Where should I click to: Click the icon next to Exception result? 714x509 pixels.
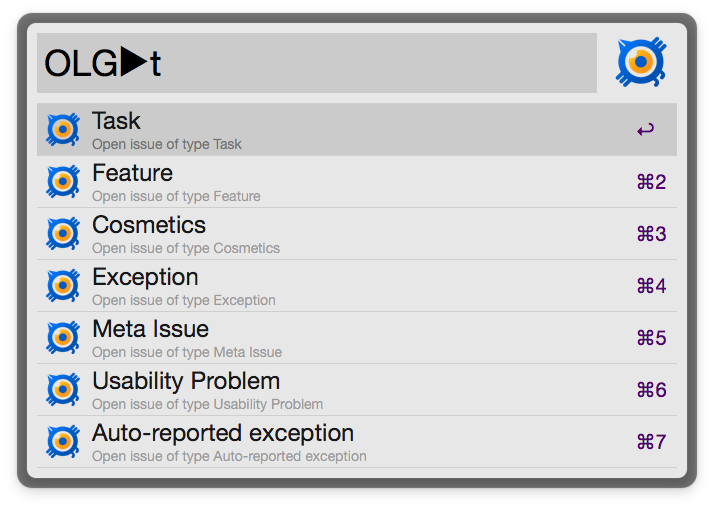pyautogui.click(x=63, y=286)
